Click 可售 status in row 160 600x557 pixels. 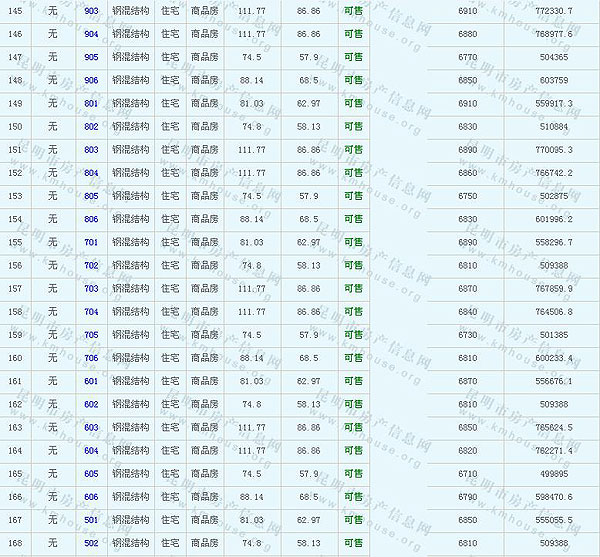(353, 358)
